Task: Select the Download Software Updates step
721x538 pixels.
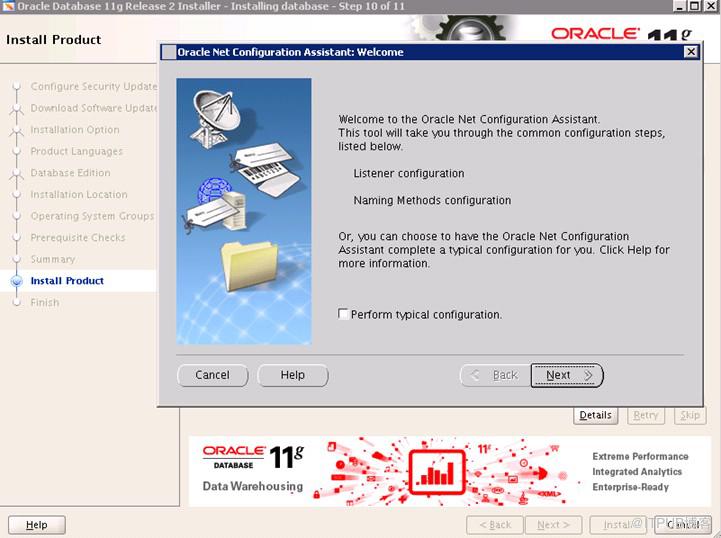Action: [94, 108]
